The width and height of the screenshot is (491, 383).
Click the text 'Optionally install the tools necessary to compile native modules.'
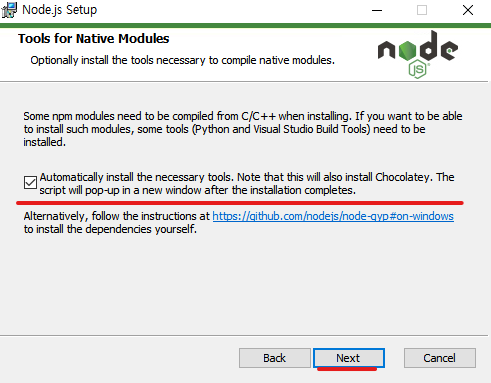coord(182,60)
